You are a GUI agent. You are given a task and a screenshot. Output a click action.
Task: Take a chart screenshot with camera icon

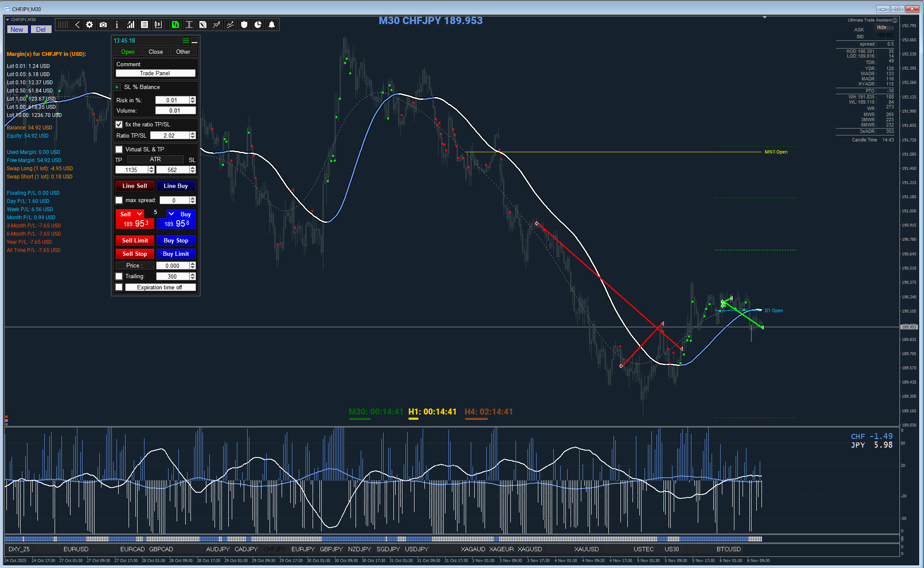coord(103,25)
